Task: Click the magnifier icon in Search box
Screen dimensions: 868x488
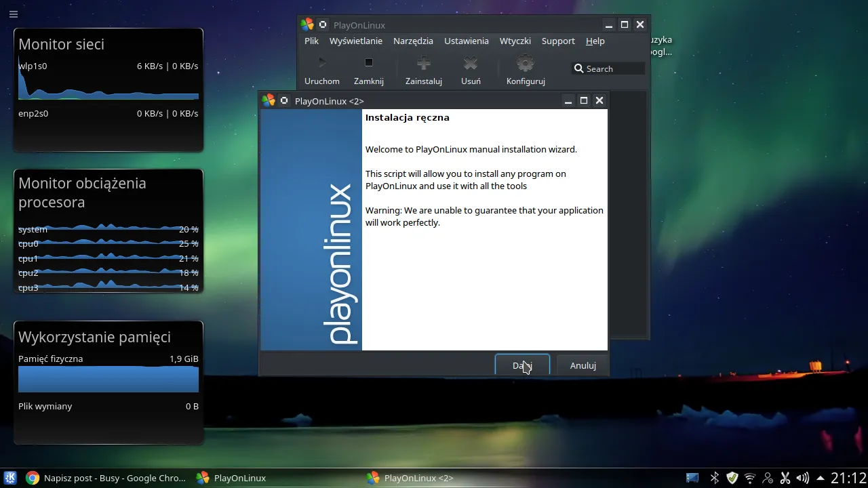Action: (578, 68)
